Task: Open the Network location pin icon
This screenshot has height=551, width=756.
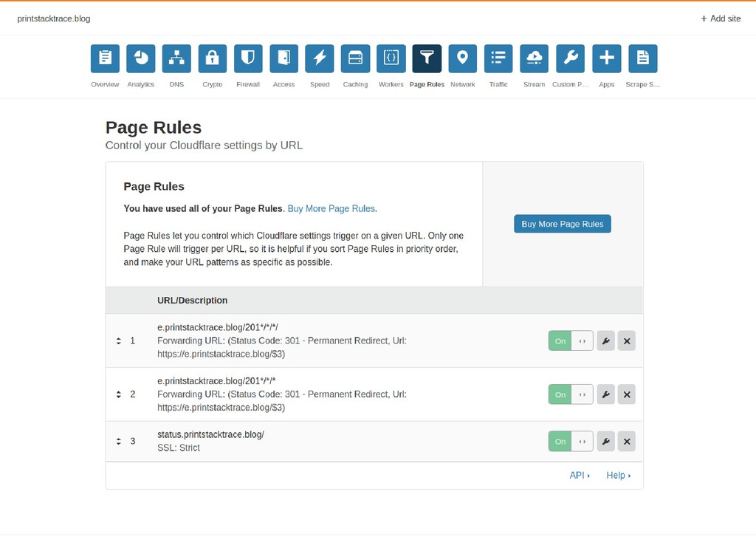Action: coord(463,58)
